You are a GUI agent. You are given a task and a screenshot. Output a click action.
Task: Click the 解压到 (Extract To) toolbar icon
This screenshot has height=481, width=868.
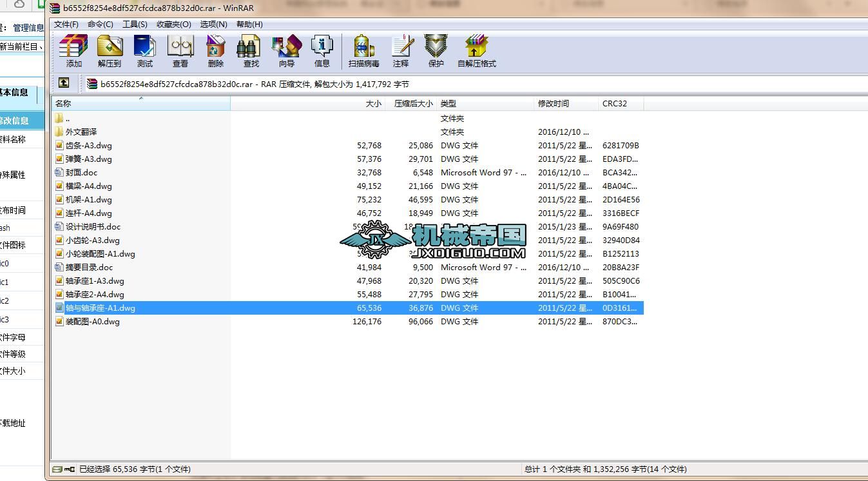(x=110, y=46)
